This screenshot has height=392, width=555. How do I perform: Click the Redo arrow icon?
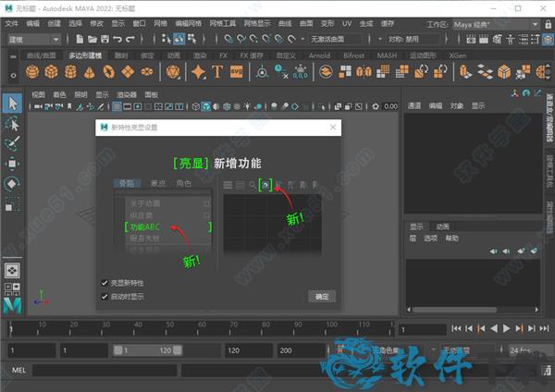coord(129,39)
